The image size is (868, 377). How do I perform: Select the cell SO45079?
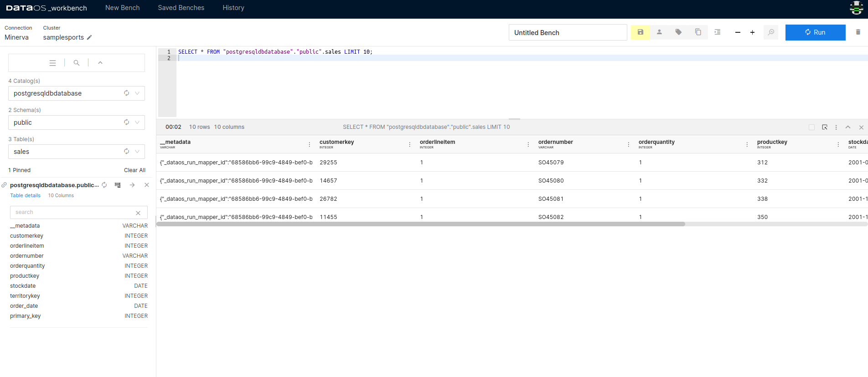551,163
